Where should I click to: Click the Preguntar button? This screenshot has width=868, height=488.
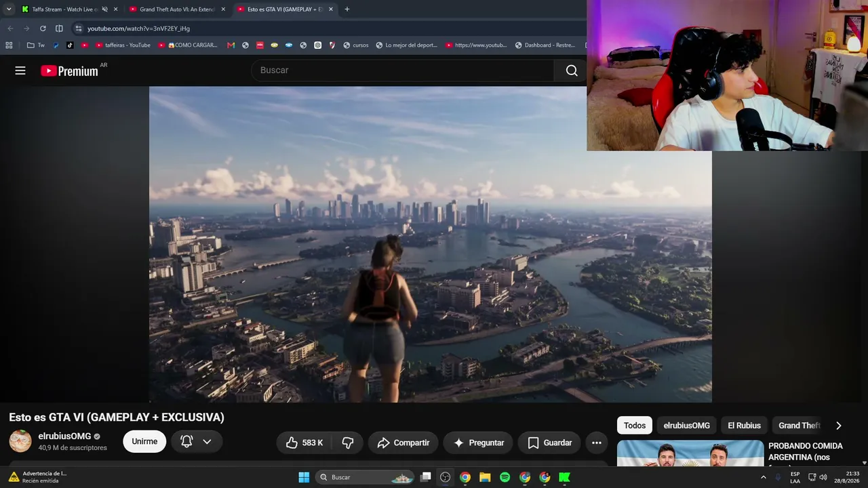(x=479, y=443)
